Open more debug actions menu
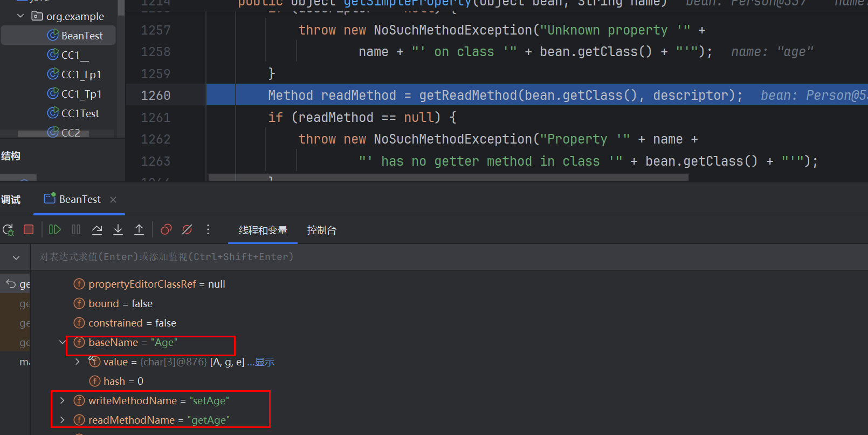 pos(208,230)
